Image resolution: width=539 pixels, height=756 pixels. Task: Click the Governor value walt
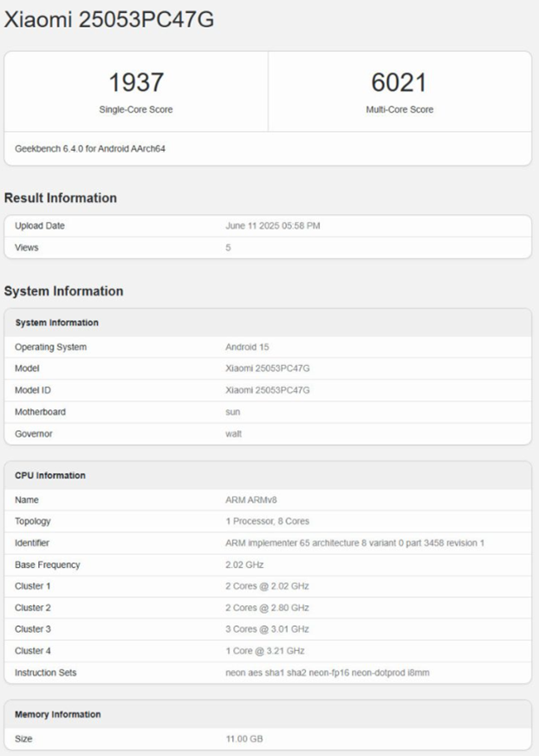[234, 433]
